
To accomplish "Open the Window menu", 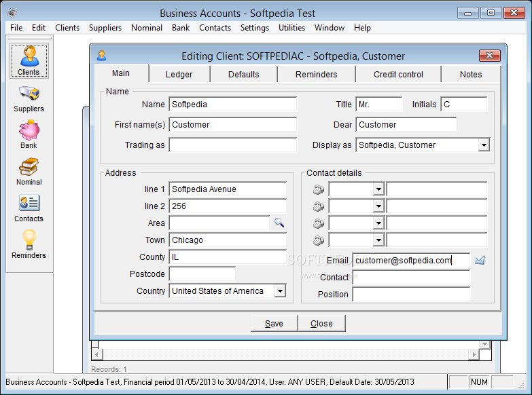I will tap(330, 28).
